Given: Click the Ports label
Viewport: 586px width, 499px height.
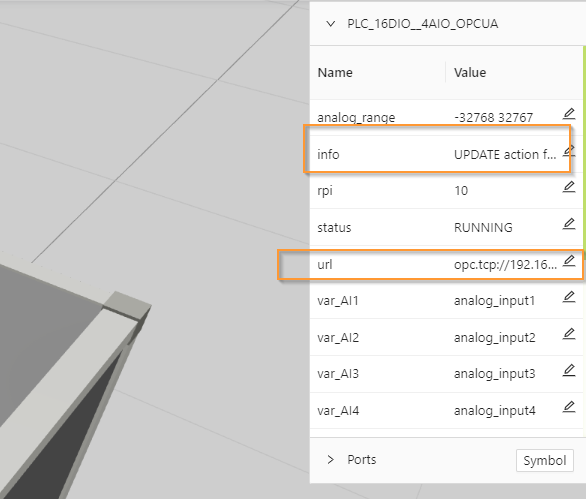Looking at the screenshot, I should 361,459.
